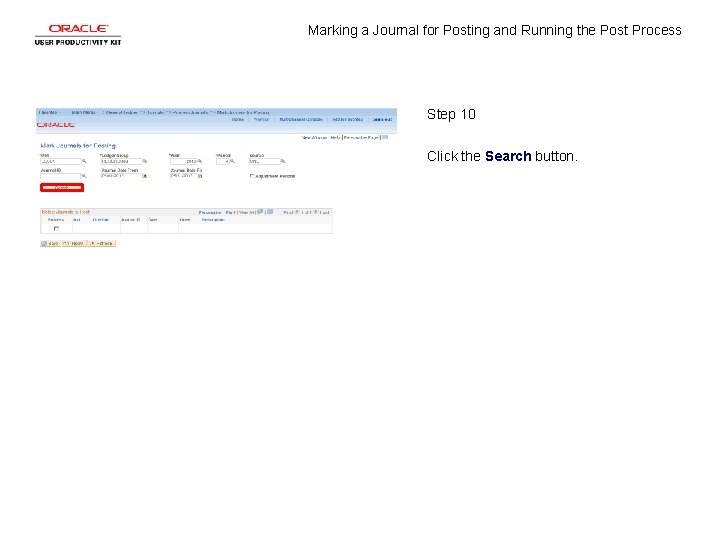Select Mark Journals for Posting breadcrumb
The height and width of the screenshot is (540, 720).
(x=243, y=112)
